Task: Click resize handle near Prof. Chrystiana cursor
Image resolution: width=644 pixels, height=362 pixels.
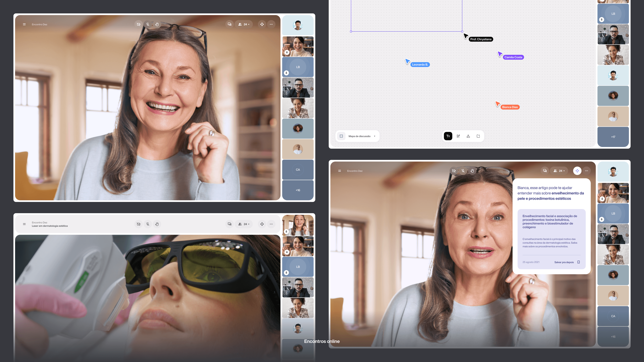Action: tap(462, 32)
